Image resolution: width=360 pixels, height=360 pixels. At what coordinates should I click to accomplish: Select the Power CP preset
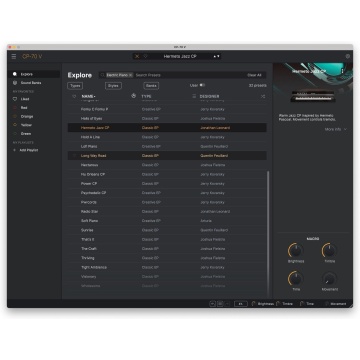(x=167, y=184)
